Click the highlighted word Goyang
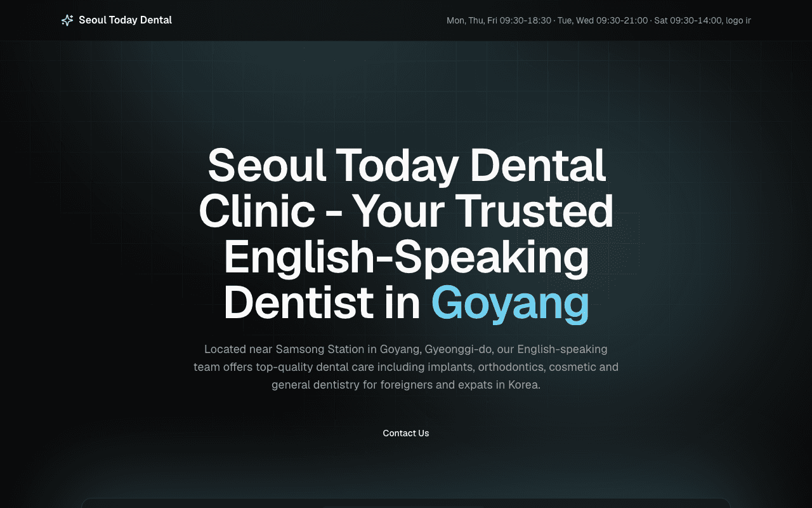Screen dimensions: 812x508 [511, 303]
